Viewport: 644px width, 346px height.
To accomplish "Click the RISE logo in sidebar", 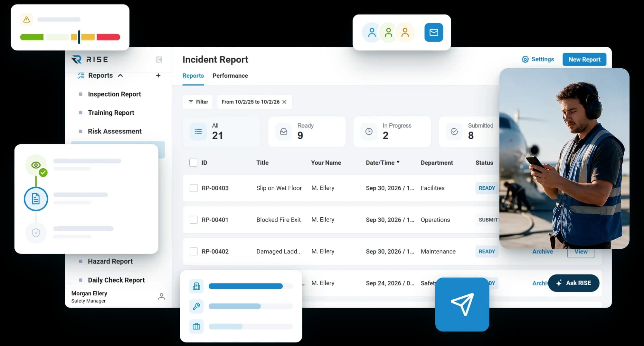I will (90, 59).
